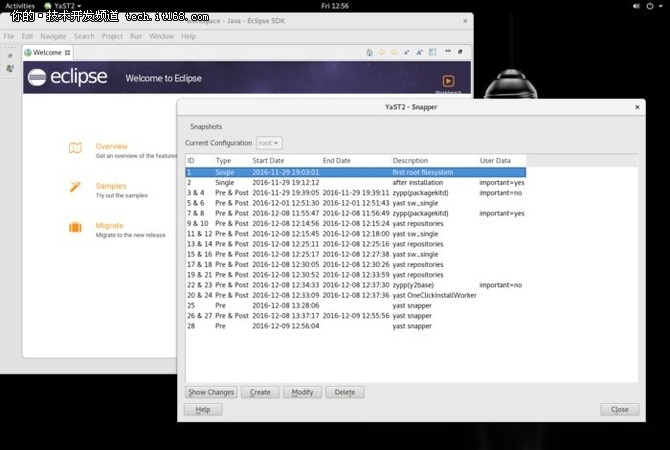Open the volume indicator in top bar
Viewport: 670px width, 450px height.
click(x=636, y=6)
